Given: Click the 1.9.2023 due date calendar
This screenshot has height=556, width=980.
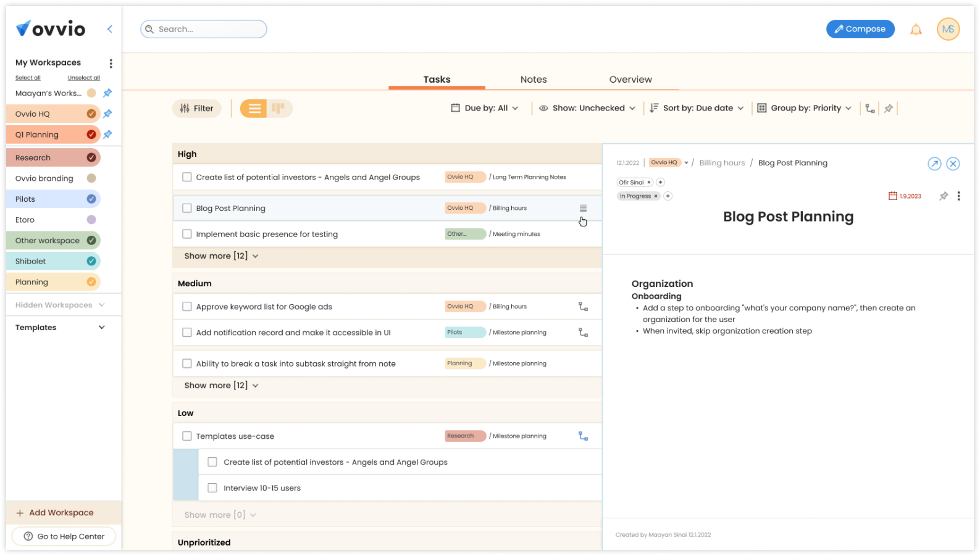Looking at the screenshot, I should 905,196.
